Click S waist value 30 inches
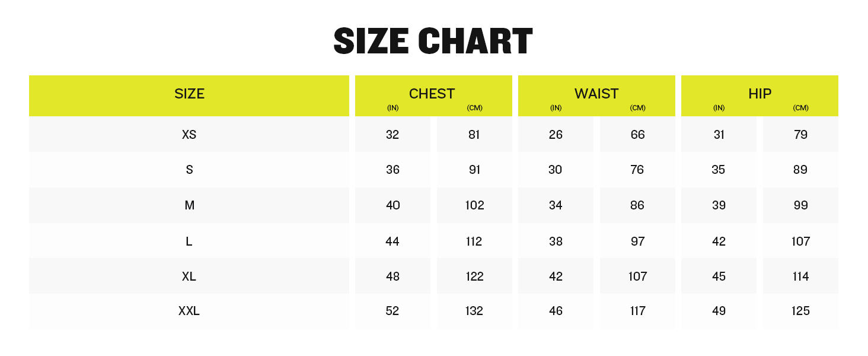Screen dimensions: 868x356 (x=556, y=170)
